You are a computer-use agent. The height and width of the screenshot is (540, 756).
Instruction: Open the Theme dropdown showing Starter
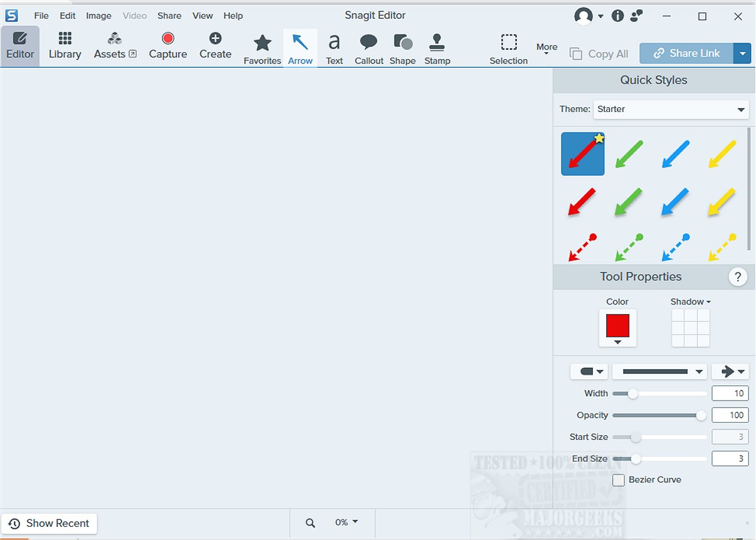(x=671, y=109)
